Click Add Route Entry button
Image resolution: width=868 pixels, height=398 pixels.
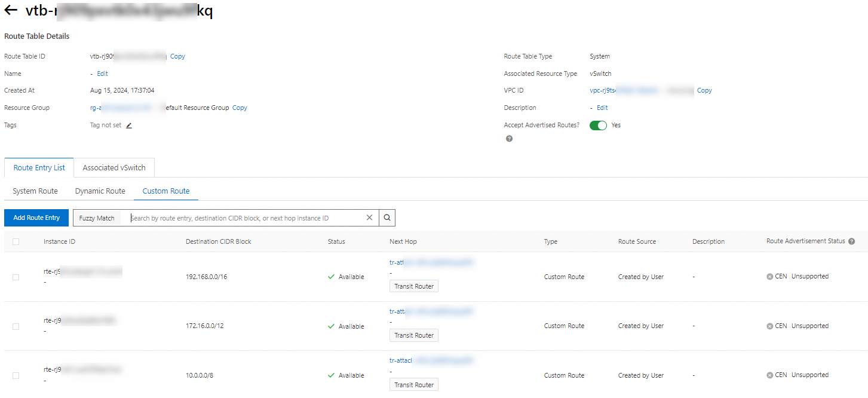click(36, 218)
